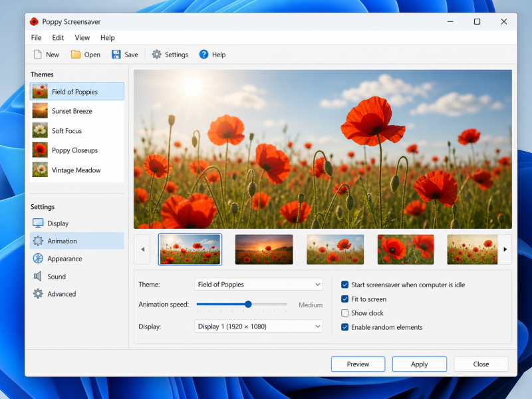Click the 'Medium' speed value text
The height and width of the screenshot is (399, 532).
(311, 305)
